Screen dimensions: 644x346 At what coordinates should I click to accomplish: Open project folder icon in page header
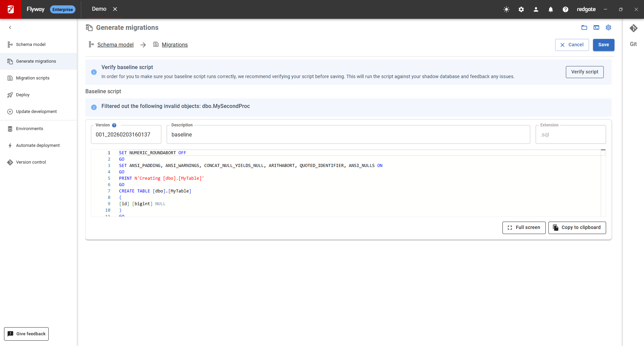(x=584, y=27)
